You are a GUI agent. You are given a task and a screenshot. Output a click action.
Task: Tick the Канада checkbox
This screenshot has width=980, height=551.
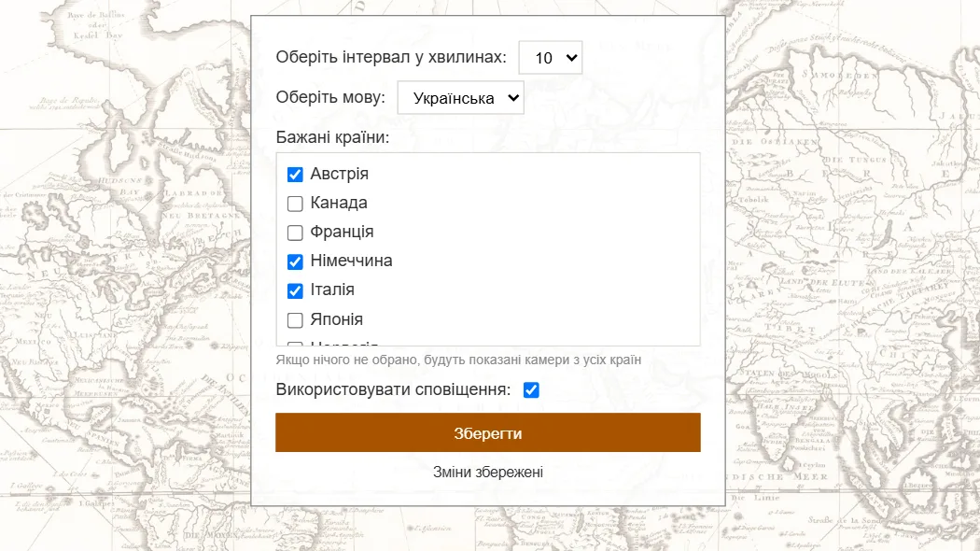point(295,204)
